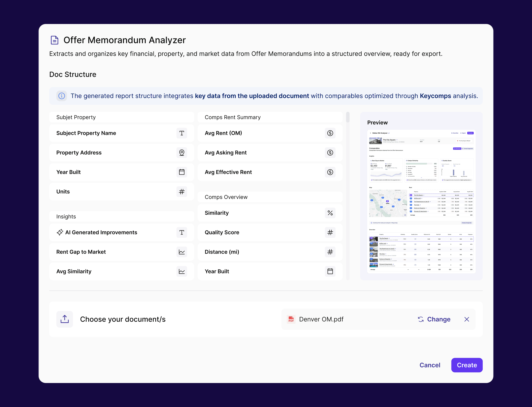Click the Cancel button

(x=430, y=365)
